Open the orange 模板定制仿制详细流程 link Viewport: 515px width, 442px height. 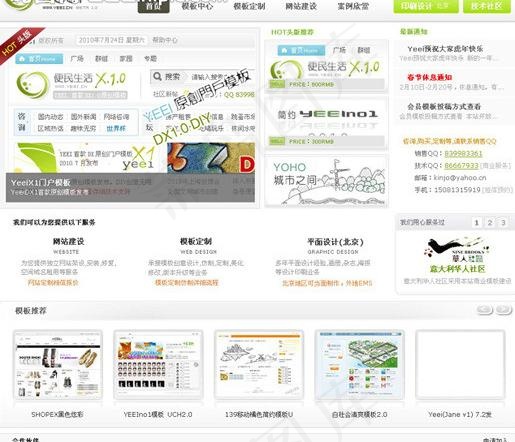point(187,283)
